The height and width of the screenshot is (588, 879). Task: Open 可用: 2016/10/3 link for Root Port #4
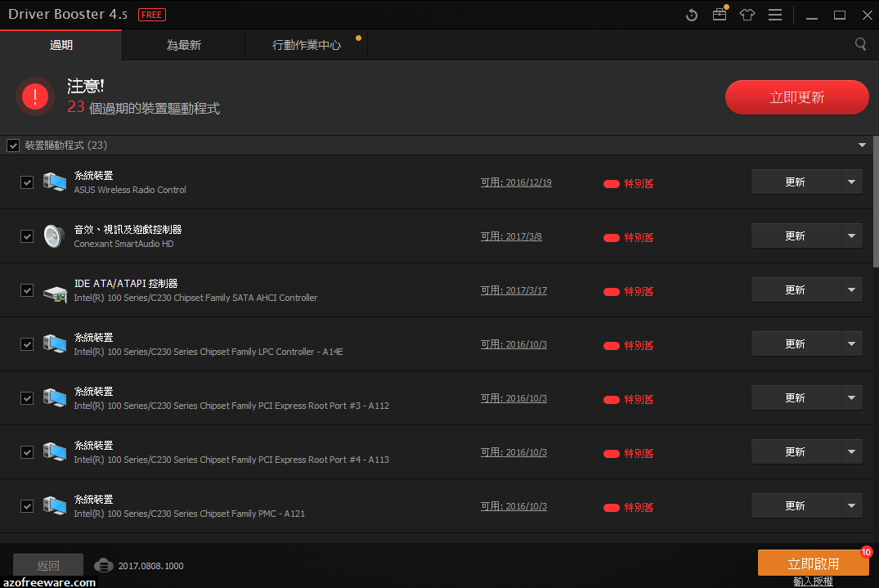(513, 452)
